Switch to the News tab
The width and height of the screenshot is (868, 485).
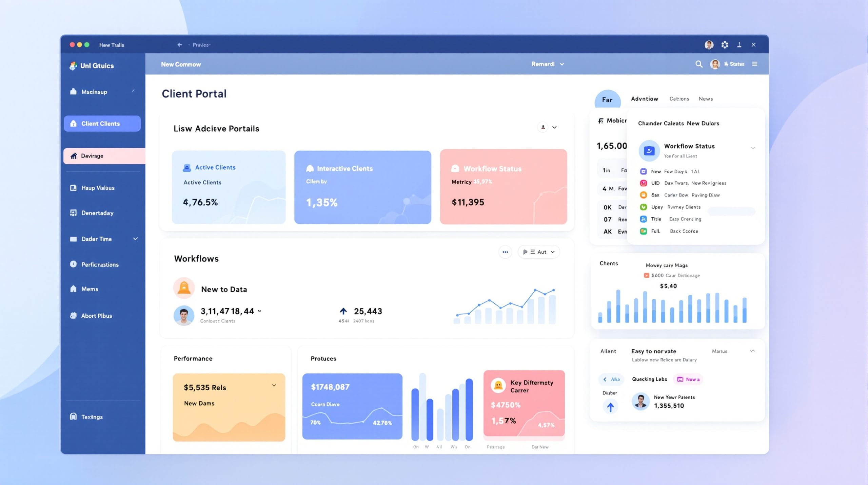click(706, 99)
